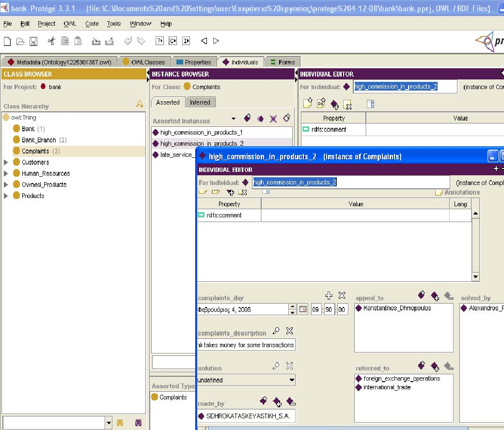Click plus icon to add complaints_day value
The image size is (504, 430).
pos(329,295)
